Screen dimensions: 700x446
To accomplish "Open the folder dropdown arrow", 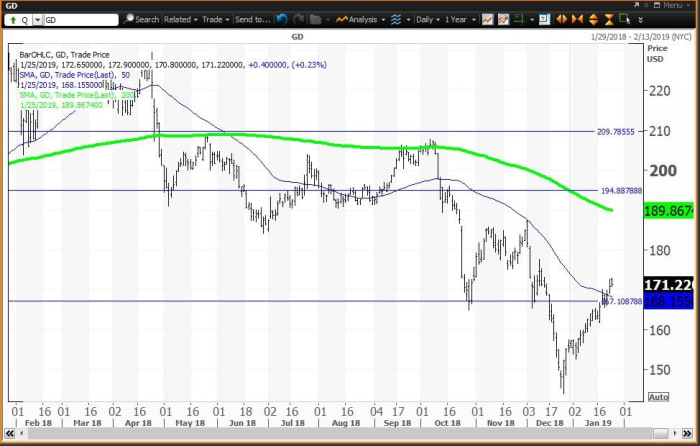I will pyautogui.click(x=328, y=20).
